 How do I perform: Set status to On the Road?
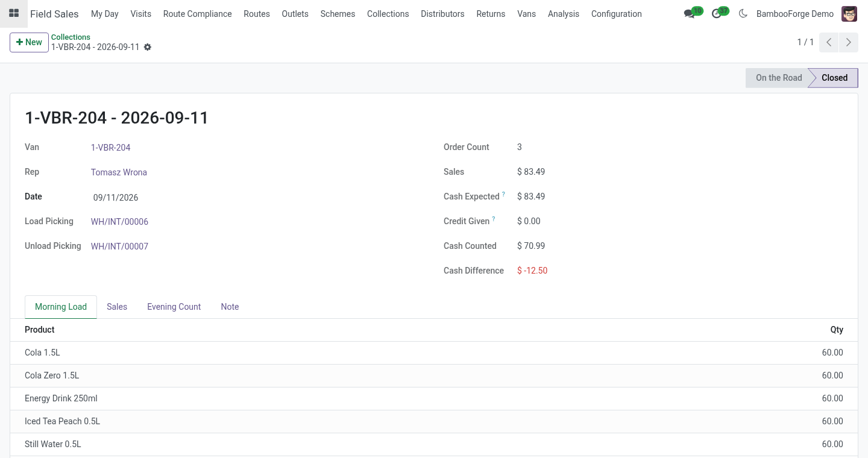[x=779, y=78]
